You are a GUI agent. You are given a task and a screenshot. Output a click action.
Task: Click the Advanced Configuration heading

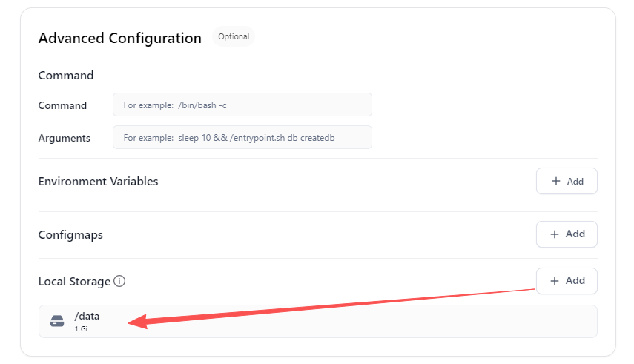(119, 38)
